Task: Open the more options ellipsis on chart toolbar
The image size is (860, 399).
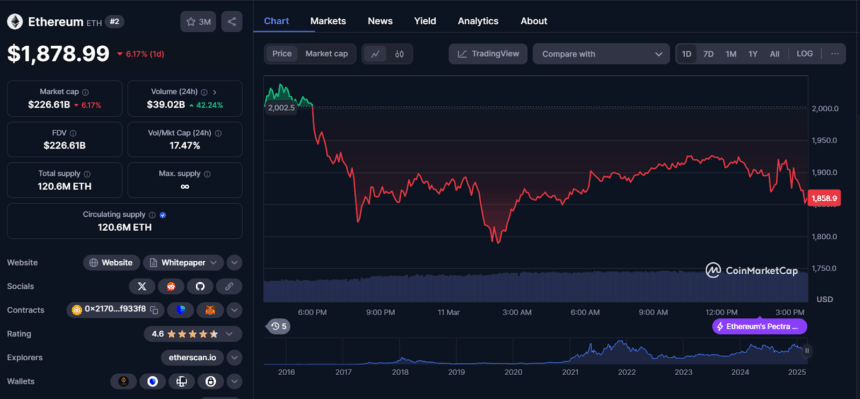Action: click(835, 54)
